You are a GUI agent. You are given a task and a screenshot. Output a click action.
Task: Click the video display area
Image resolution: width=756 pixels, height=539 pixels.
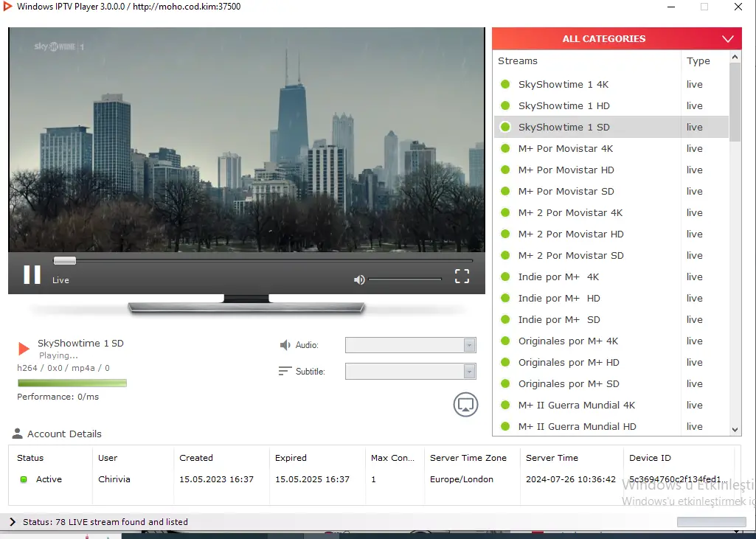coord(246,140)
